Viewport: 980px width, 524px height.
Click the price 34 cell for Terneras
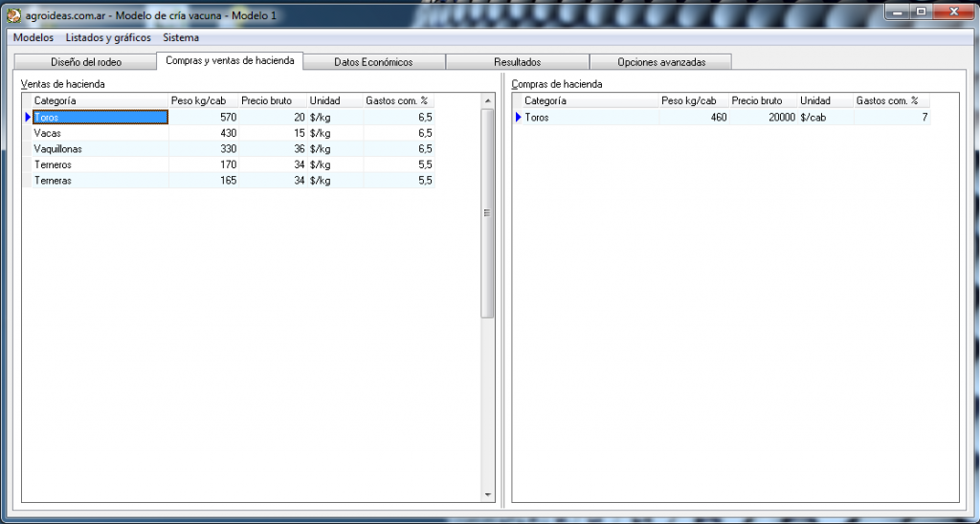[x=273, y=181]
